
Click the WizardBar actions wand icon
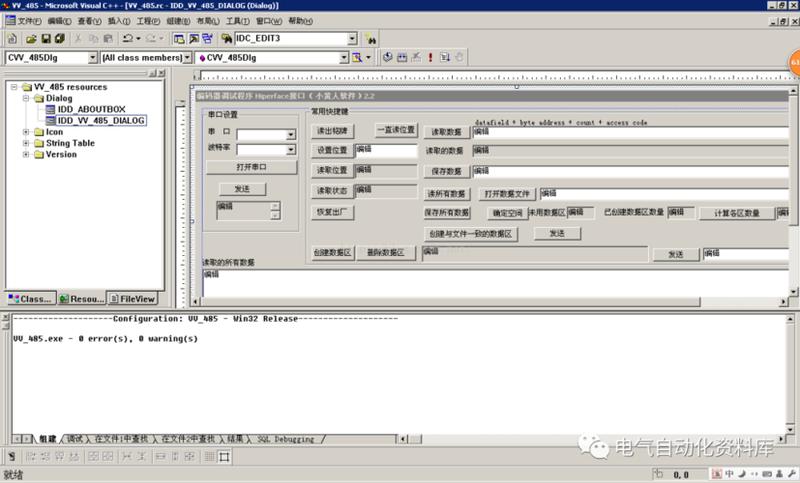point(357,58)
